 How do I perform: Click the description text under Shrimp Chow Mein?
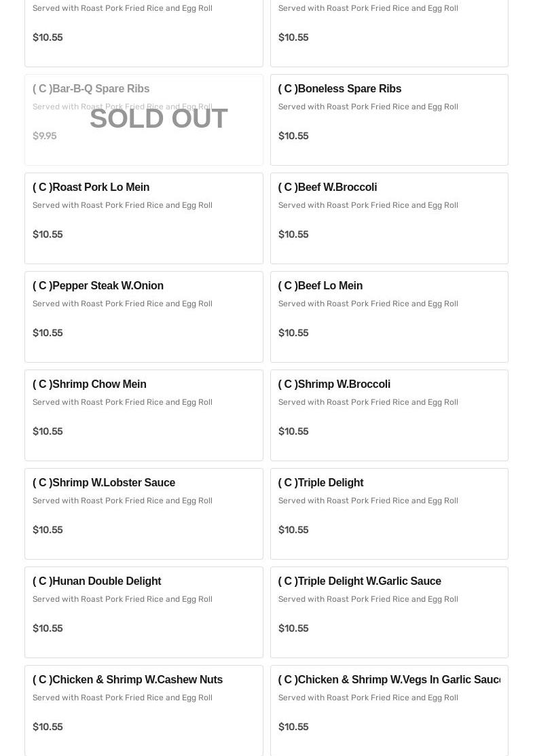click(122, 402)
